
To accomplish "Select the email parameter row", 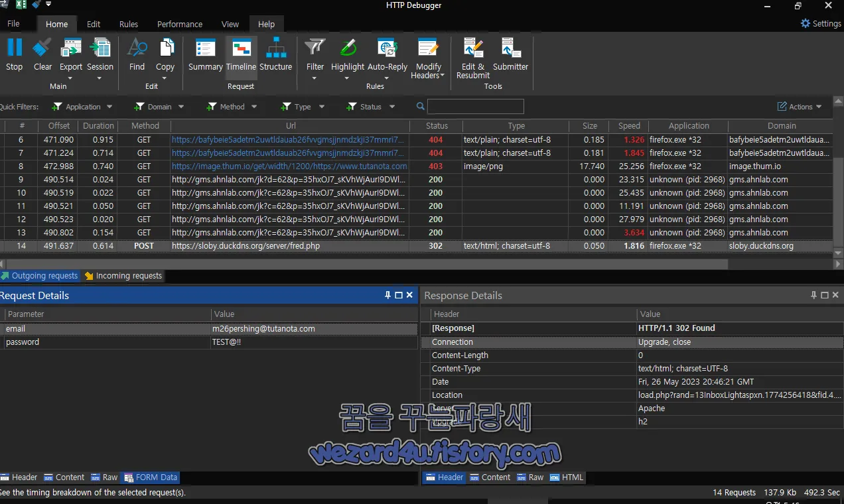I will coord(209,329).
